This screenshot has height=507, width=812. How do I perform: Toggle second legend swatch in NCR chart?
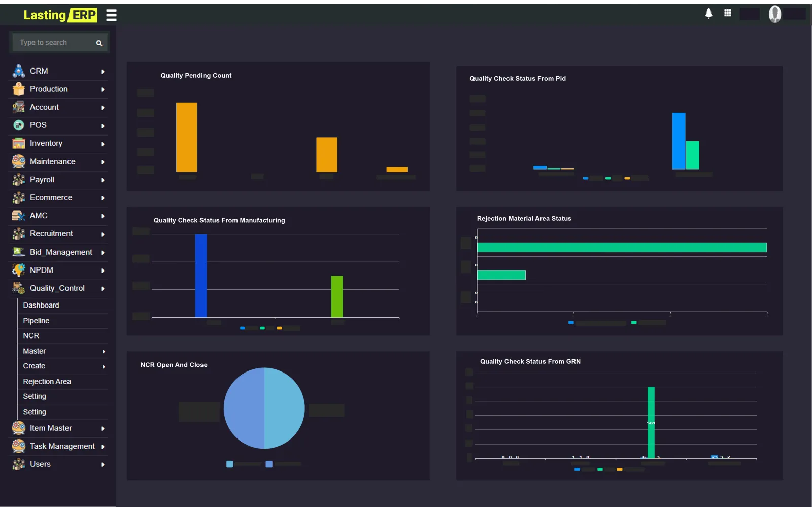[269, 464]
